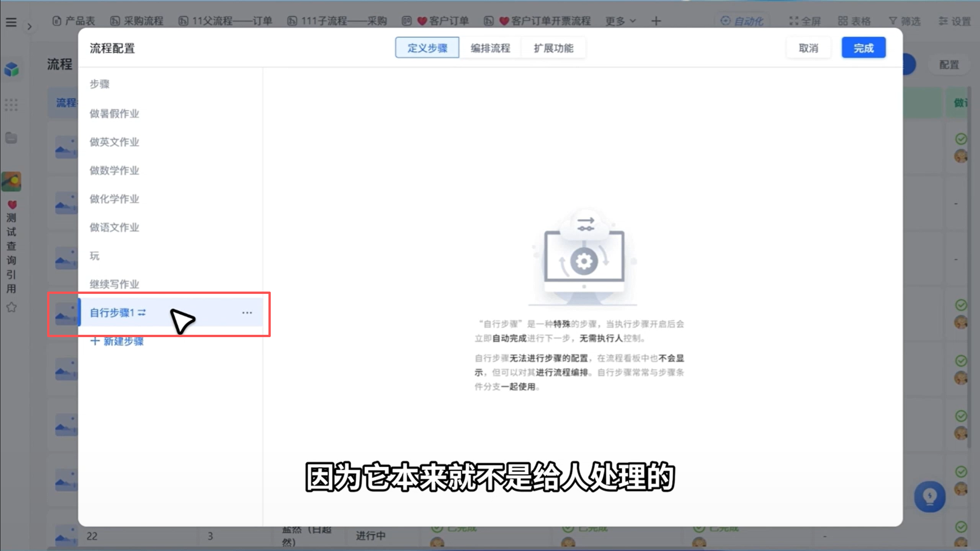980x551 pixels.
Task: Switch to the 客户订单 tab
Action: click(435, 21)
